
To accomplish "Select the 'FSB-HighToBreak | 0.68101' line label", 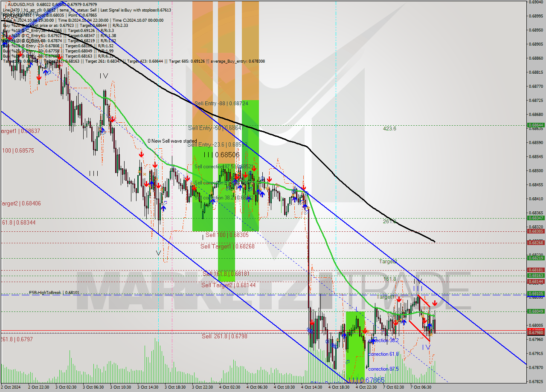I will 54,293.
